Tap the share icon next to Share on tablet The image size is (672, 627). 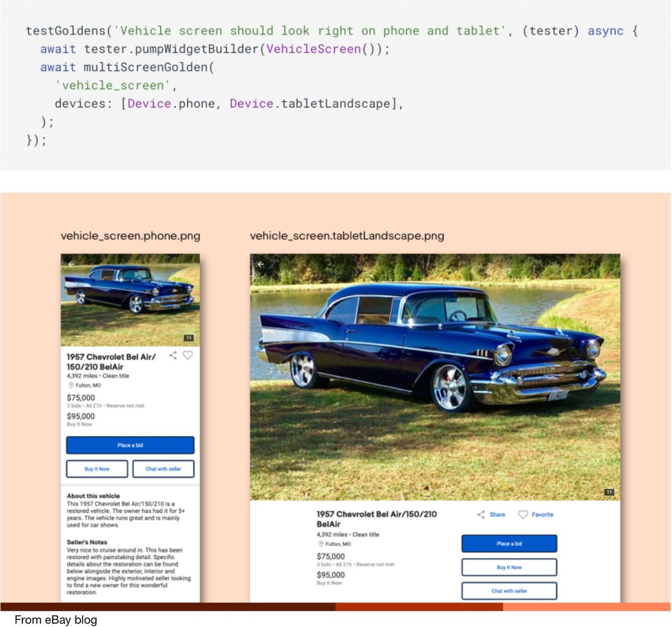tap(481, 514)
